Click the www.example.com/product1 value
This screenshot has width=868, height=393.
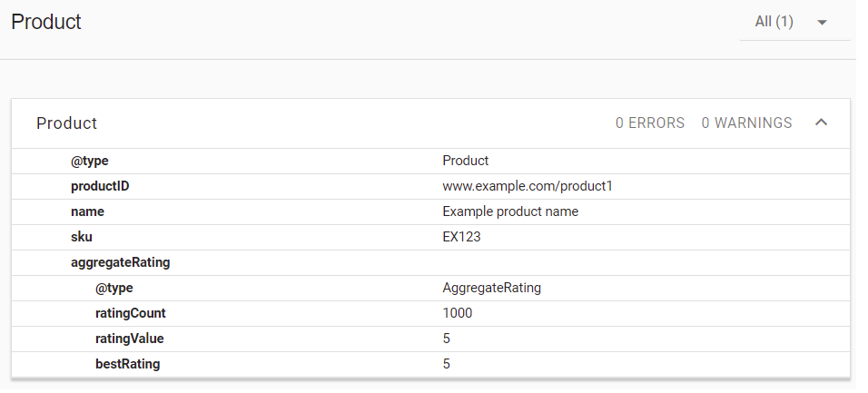(528, 186)
